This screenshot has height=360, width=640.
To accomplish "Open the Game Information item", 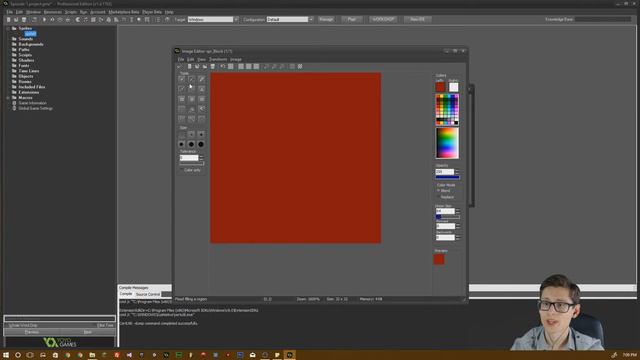I will (32, 103).
